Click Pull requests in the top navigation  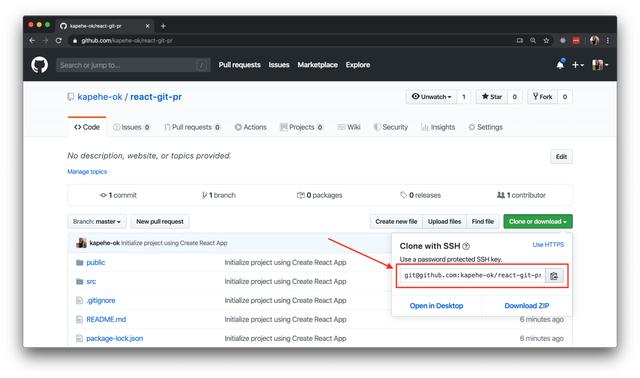240,65
